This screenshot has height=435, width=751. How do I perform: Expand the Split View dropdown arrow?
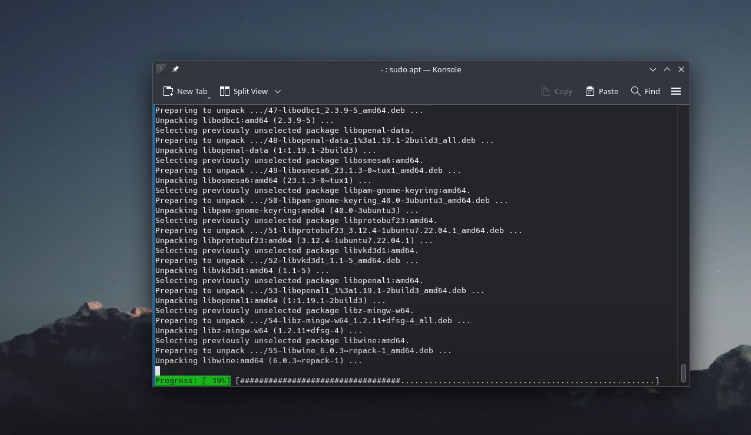point(278,91)
